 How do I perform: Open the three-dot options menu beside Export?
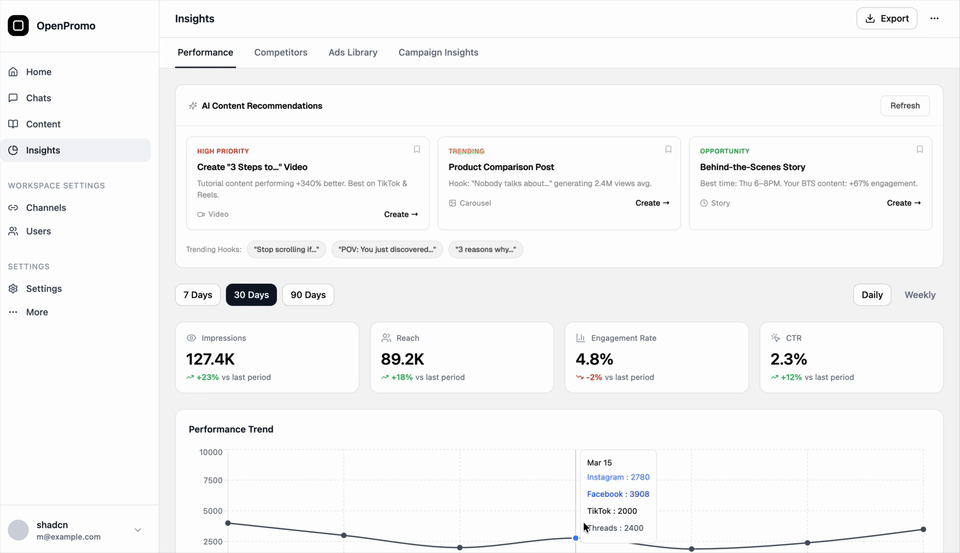tap(934, 18)
